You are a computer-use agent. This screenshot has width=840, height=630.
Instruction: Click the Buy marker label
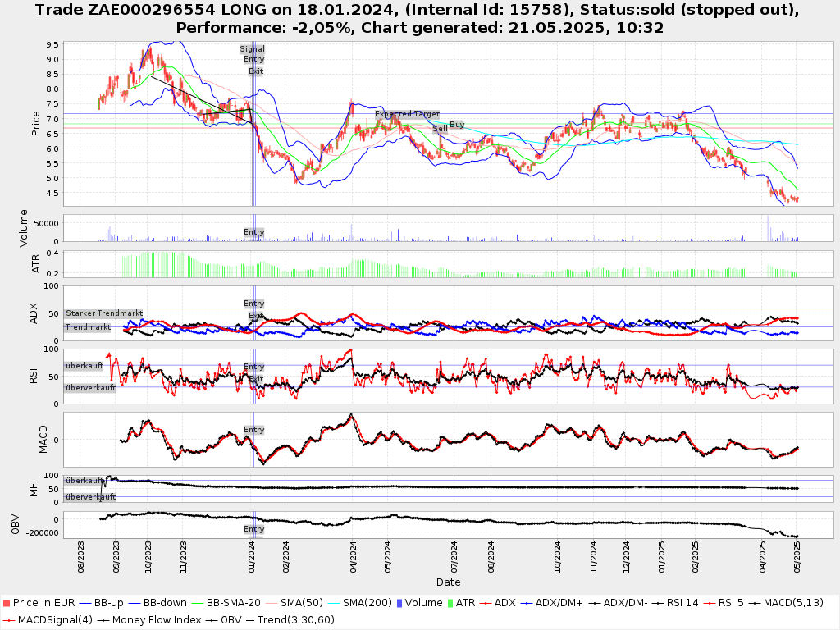point(457,125)
